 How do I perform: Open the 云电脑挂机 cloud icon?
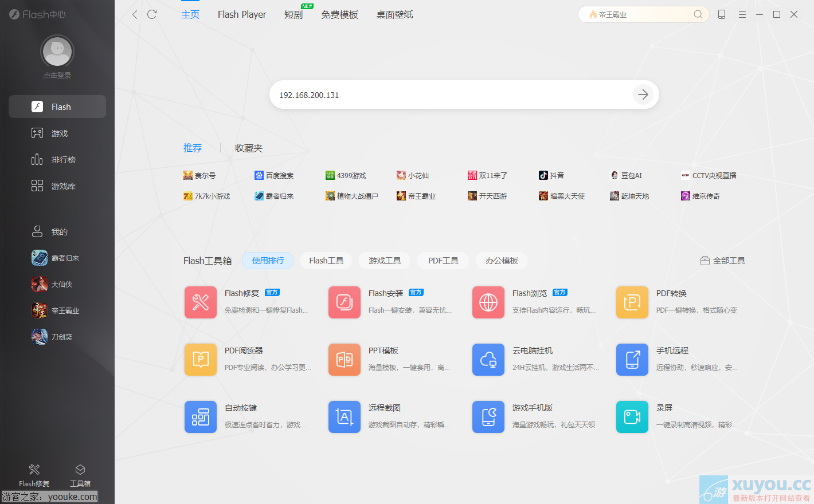(488, 360)
